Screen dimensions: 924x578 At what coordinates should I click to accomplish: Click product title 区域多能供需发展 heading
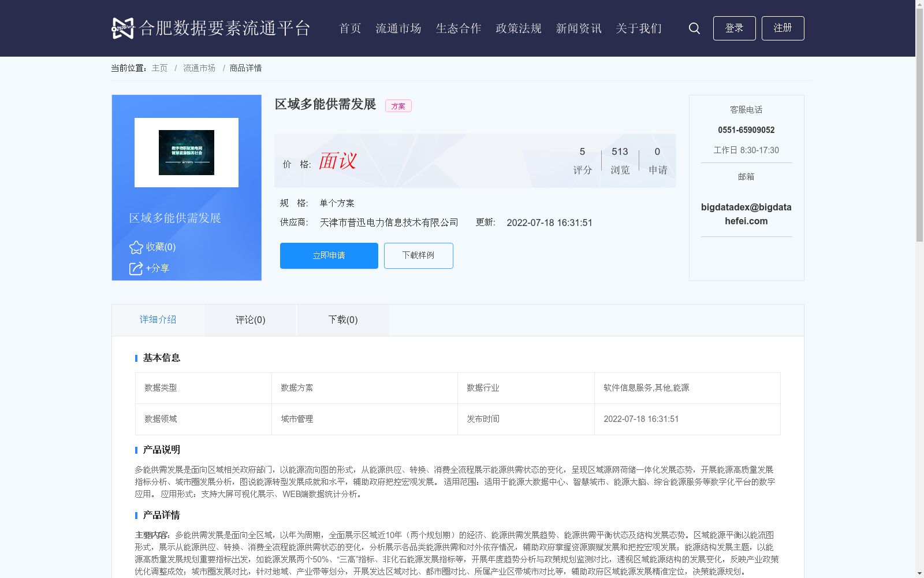(x=325, y=104)
